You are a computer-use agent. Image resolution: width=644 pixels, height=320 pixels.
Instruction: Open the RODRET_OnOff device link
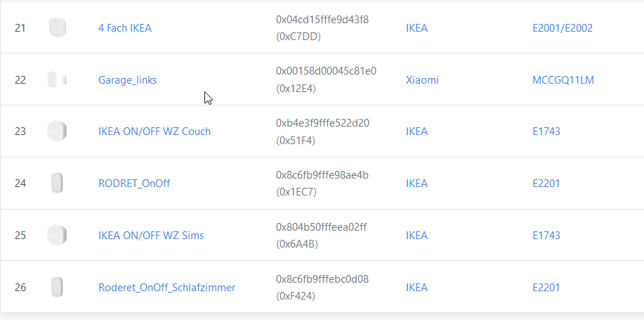tap(134, 184)
